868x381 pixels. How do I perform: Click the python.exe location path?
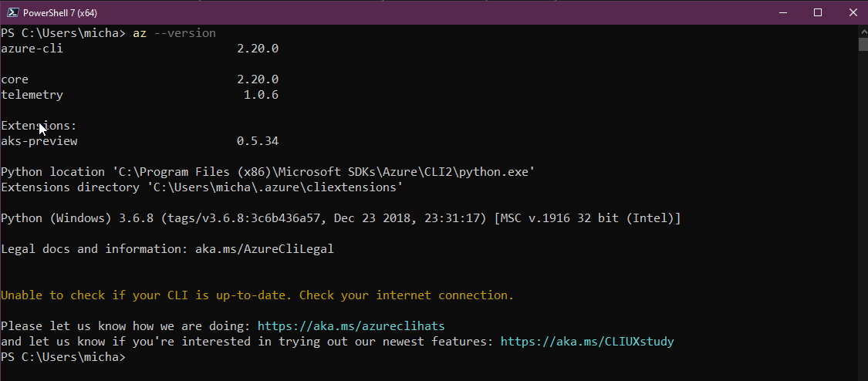324,172
